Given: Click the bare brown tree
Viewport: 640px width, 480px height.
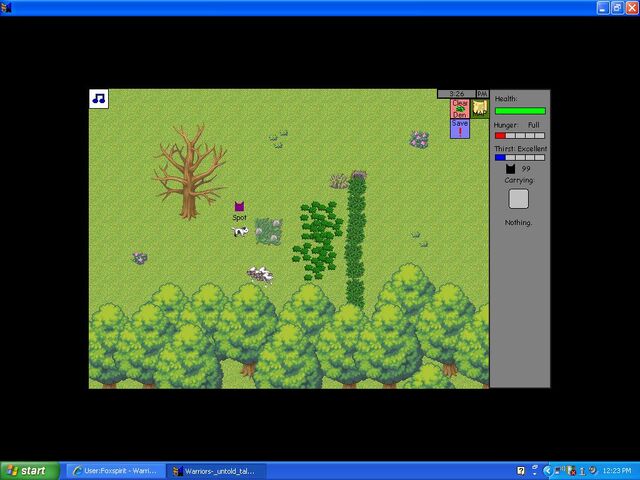Looking at the screenshot, I should 189,172.
